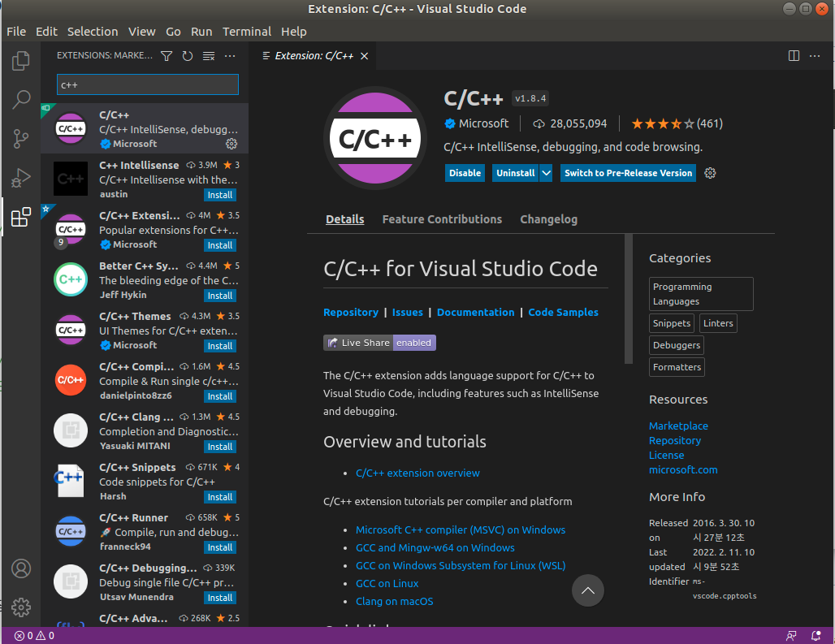Screen dimensions: 835x644
Task: Open the Clang on macOS link
Action: 394,602
